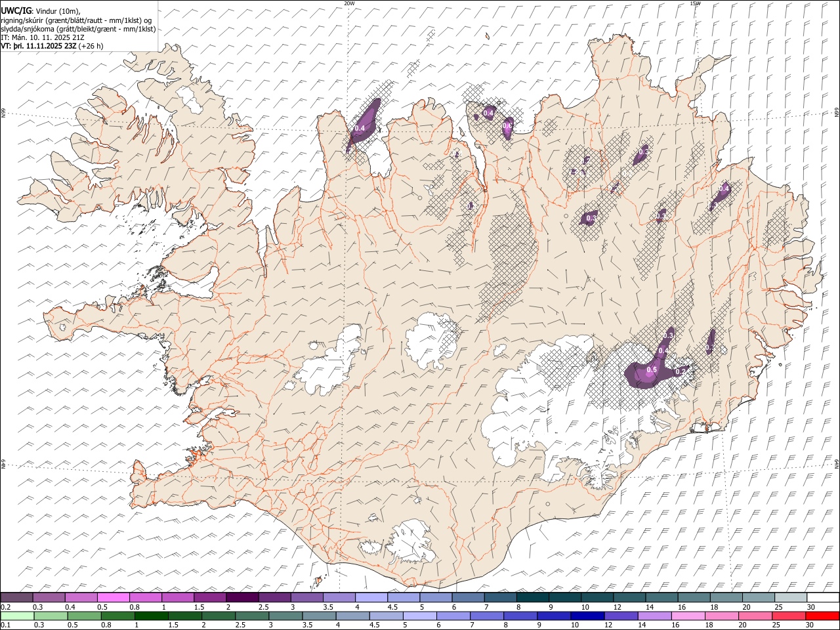The width and height of the screenshot is (840, 630).
Task: Select the darkest purple swatch labeled 2 in upper legend
Action: point(242,598)
